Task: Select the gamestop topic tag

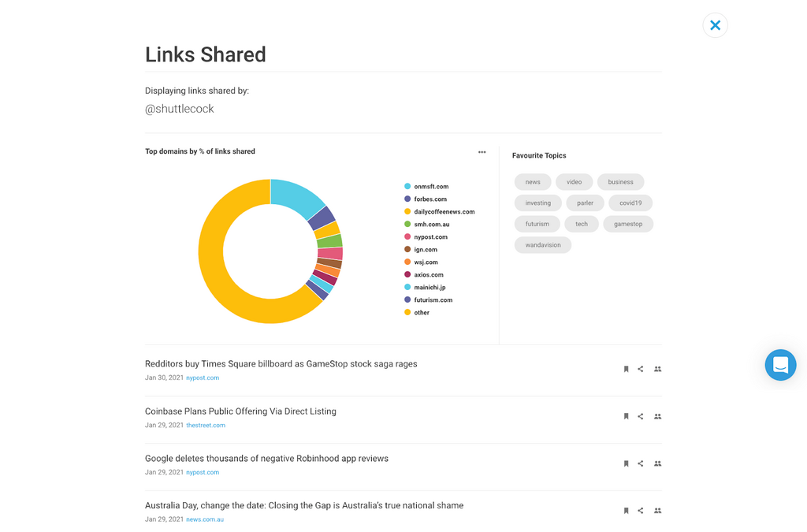Action: click(x=628, y=224)
